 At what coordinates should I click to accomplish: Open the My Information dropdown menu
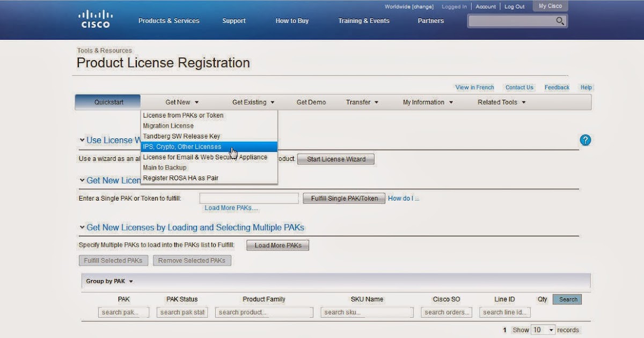[x=428, y=102]
